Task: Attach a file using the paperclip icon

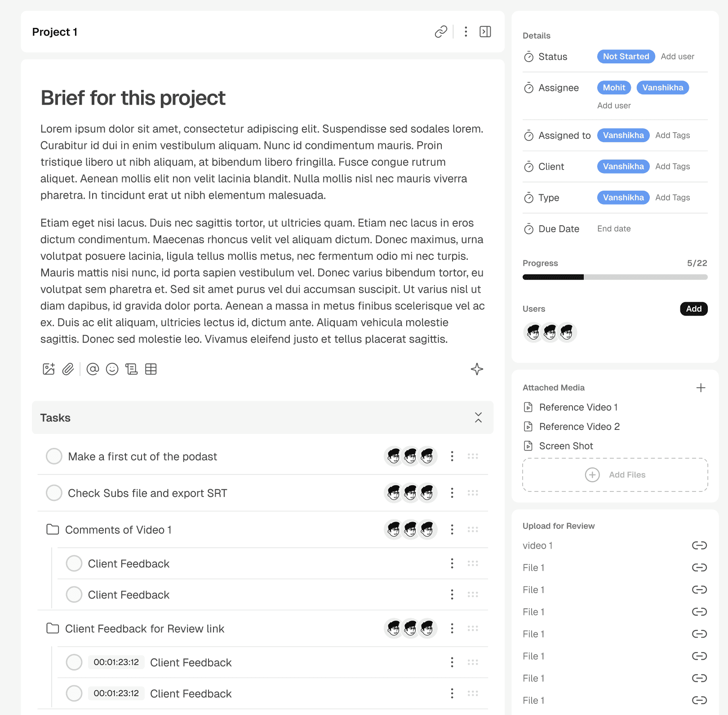Action: [x=68, y=369]
